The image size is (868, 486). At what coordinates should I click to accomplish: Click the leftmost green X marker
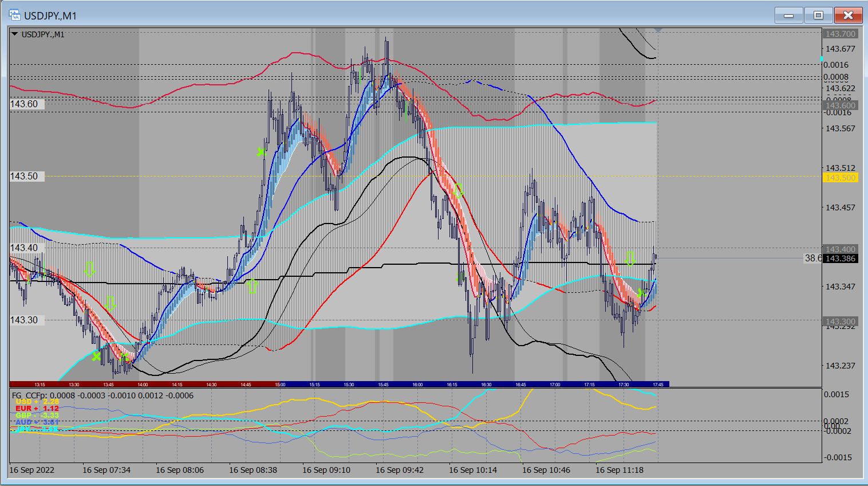(96, 356)
